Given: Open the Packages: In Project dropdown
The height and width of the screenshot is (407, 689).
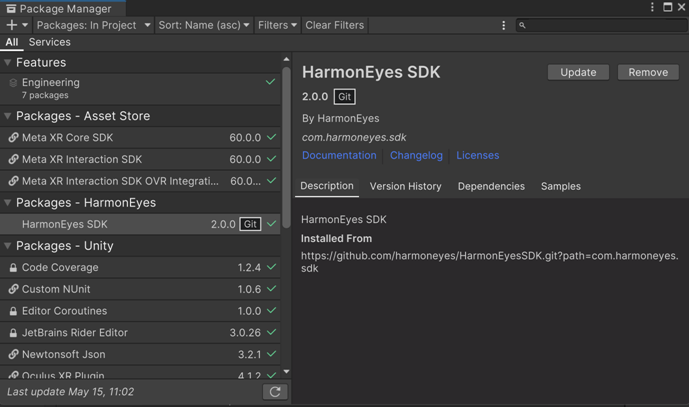Looking at the screenshot, I should 94,25.
